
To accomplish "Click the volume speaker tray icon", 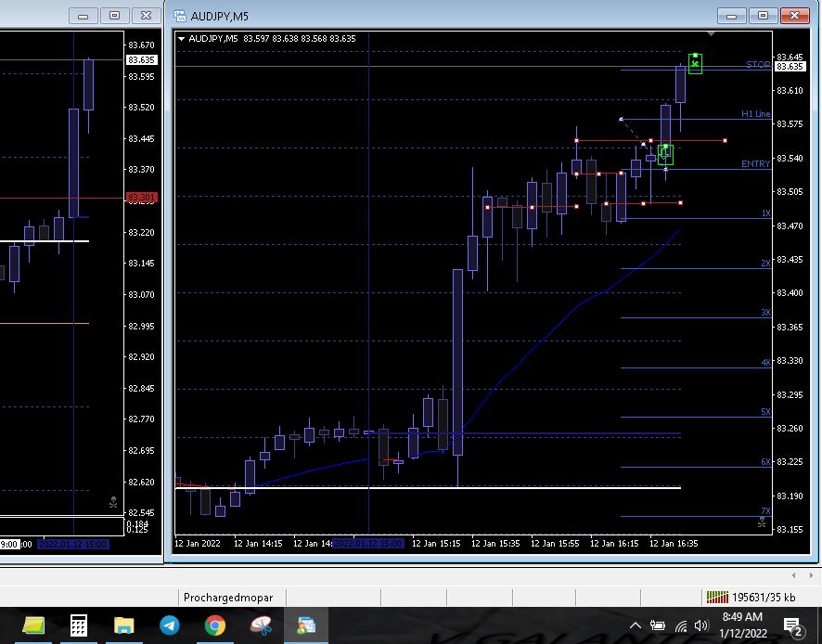I will coord(700,625).
